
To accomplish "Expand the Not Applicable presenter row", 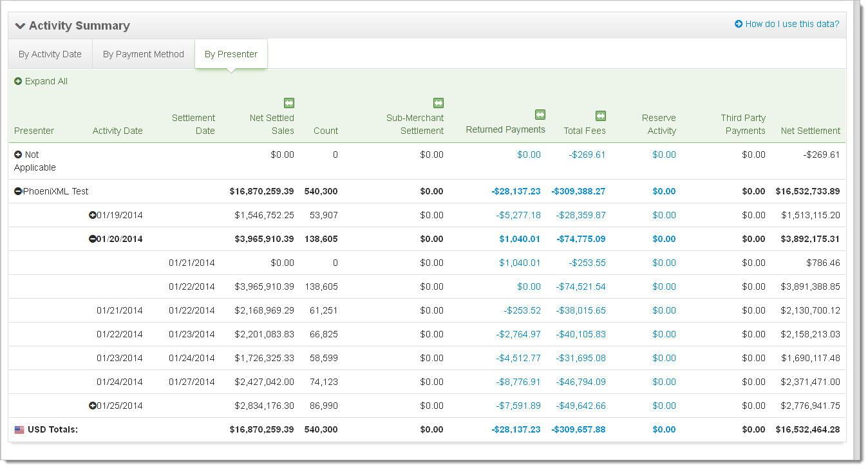I will click(18, 154).
